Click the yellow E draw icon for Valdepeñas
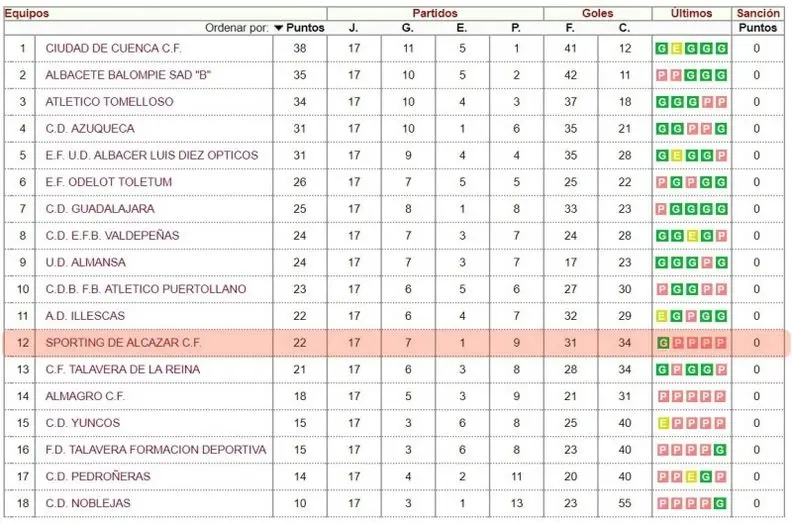 692,235
